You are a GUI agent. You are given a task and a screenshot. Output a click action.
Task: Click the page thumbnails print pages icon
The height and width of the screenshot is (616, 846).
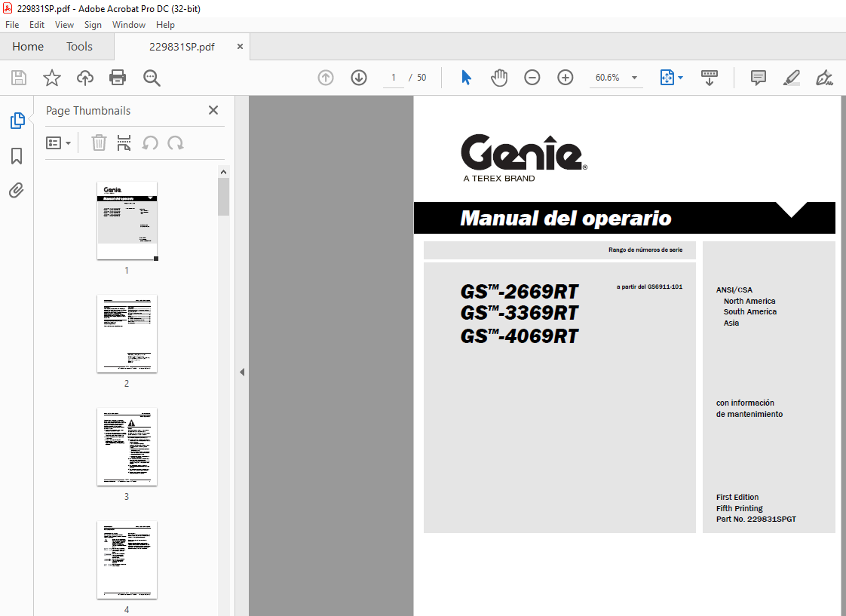coord(124,143)
